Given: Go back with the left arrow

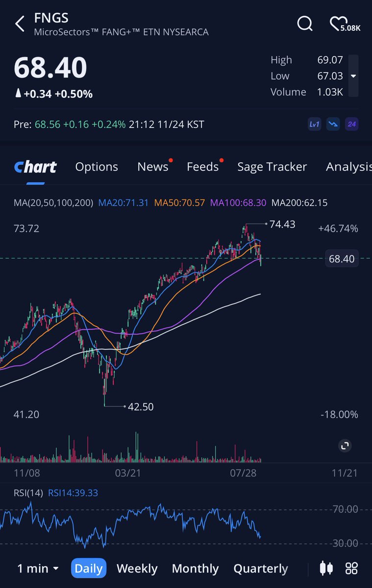Looking at the screenshot, I should (x=20, y=24).
